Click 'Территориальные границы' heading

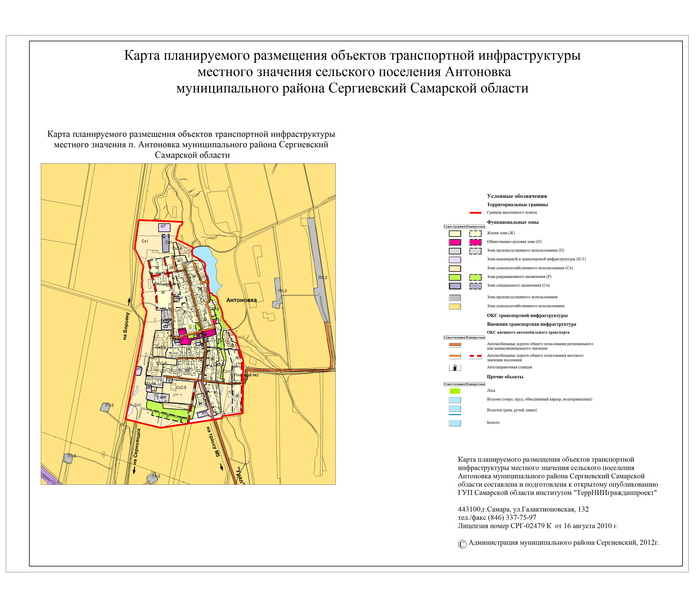pos(517,205)
